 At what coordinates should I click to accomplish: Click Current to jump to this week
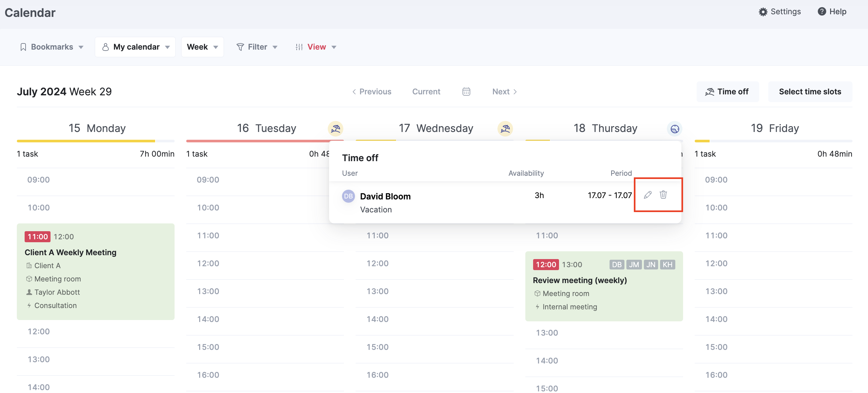click(x=426, y=91)
